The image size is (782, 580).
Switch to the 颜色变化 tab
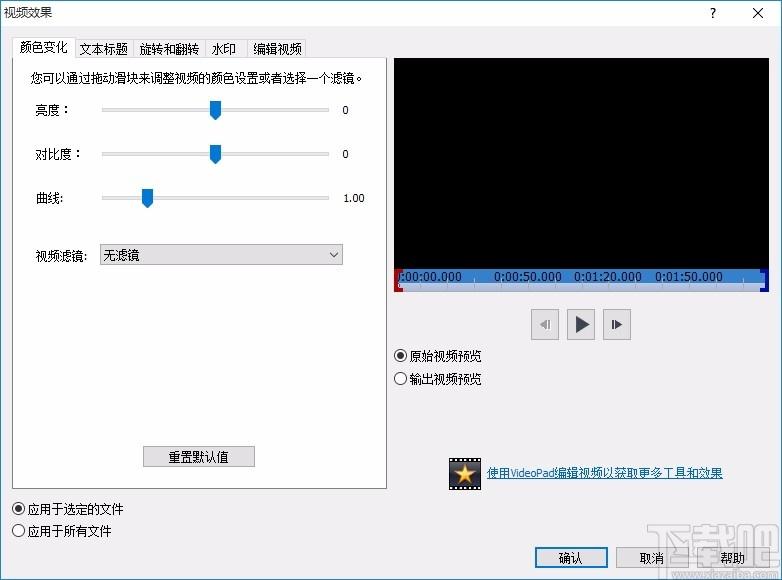(x=43, y=47)
